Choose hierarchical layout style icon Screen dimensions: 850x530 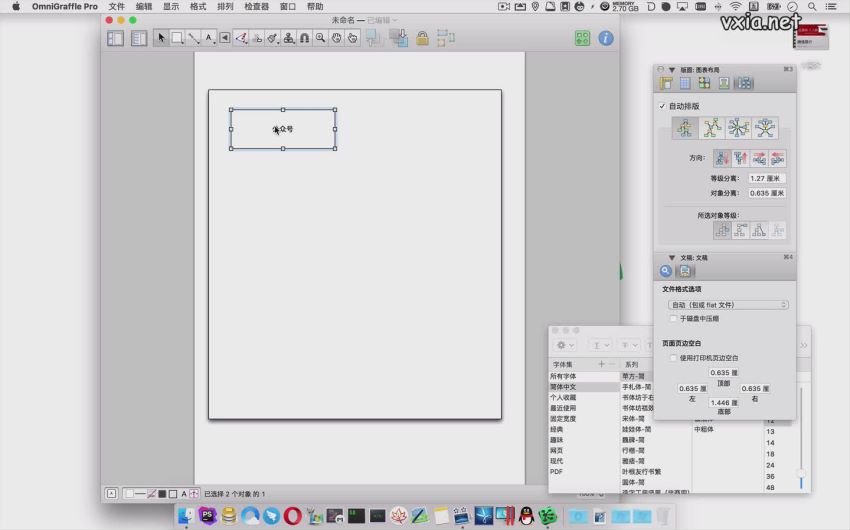pyautogui.click(x=685, y=128)
